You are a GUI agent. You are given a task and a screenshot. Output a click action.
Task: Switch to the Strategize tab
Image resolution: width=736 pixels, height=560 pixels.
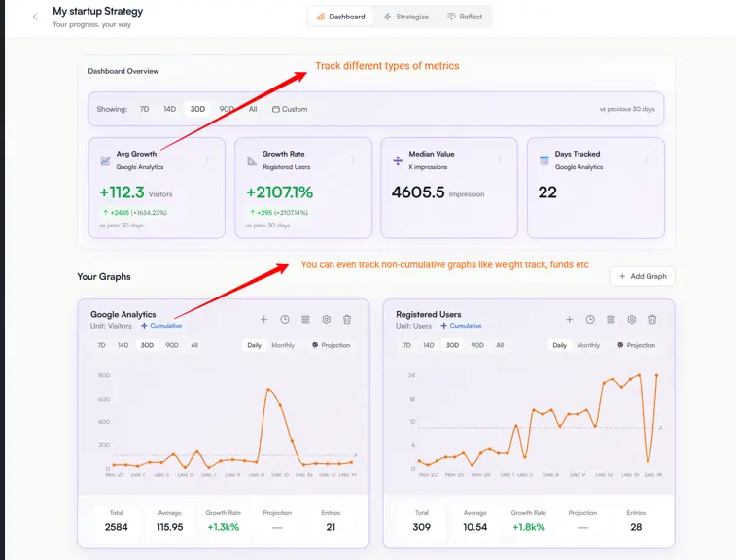point(406,17)
